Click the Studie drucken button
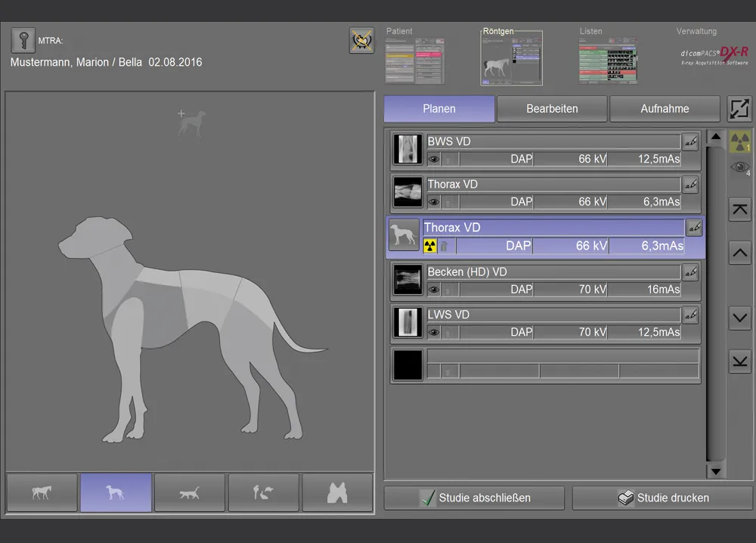 point(663,498)
